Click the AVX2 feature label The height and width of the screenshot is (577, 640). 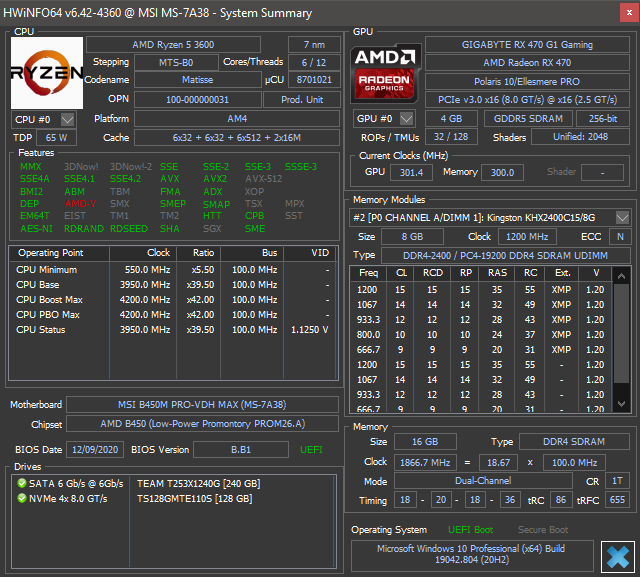215,179
